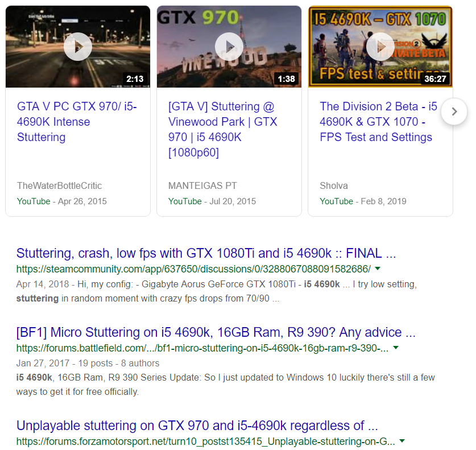Click 'YouTube - Apr 26, 2015' source text

click(62, 201)
